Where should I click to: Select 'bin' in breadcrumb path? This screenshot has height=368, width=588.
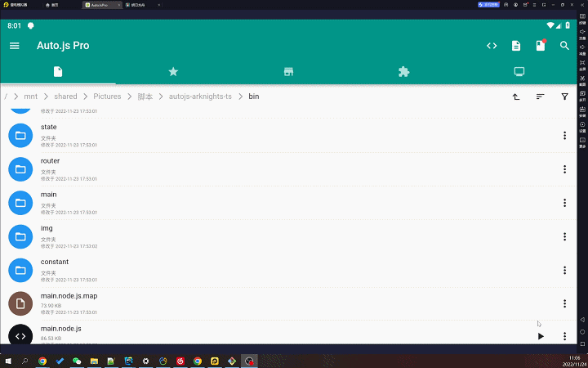tap(254, 96)
